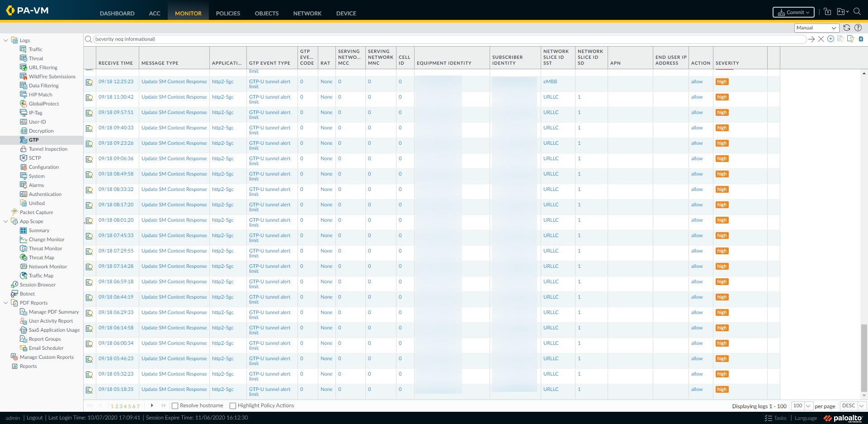Open the 100 per page dropdown
Screen dimensions: 868x424
click(802, 406)
